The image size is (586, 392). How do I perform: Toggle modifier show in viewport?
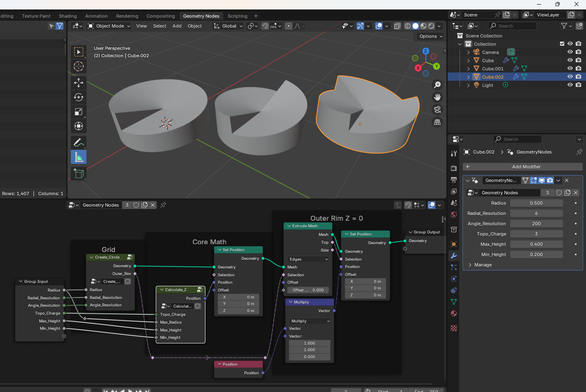point(542,180)
